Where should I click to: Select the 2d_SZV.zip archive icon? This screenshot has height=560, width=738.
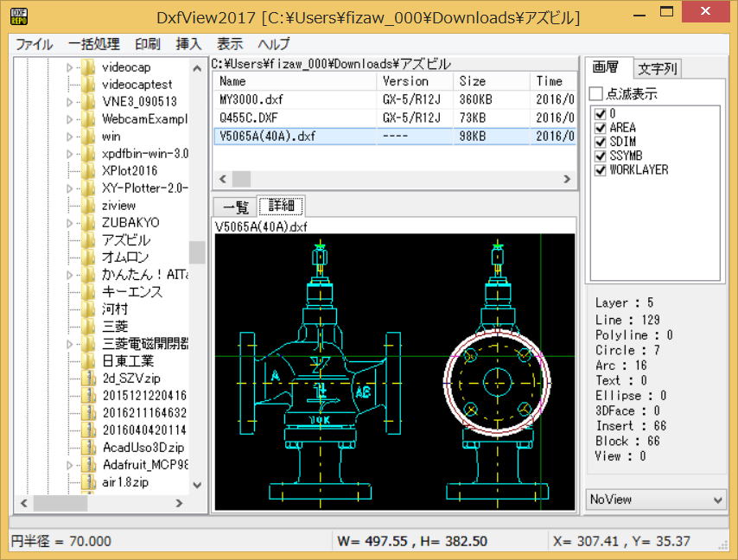(88, 379)
